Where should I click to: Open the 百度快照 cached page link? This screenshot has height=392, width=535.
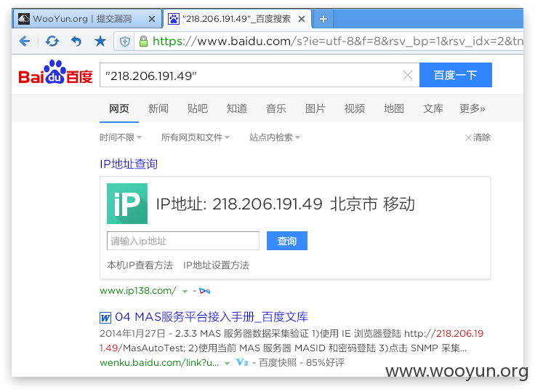click(x=278, y=363)
